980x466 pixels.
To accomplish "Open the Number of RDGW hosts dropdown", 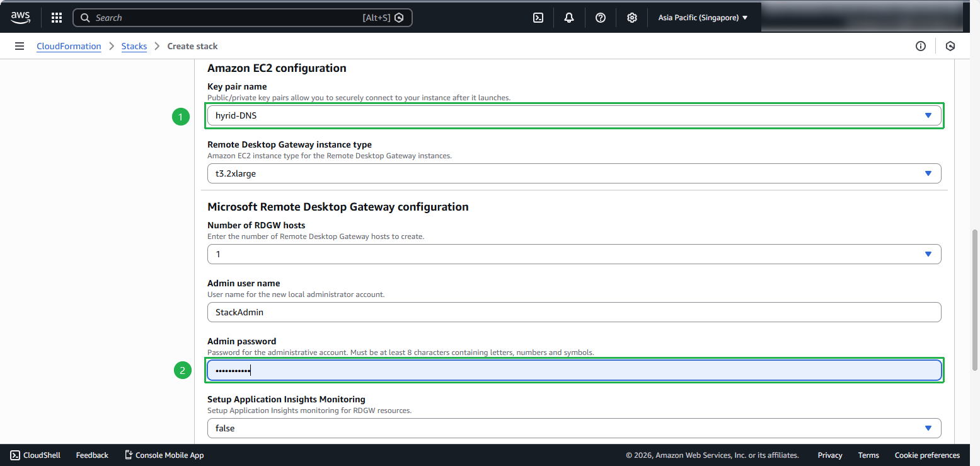I will coord(928,253).
